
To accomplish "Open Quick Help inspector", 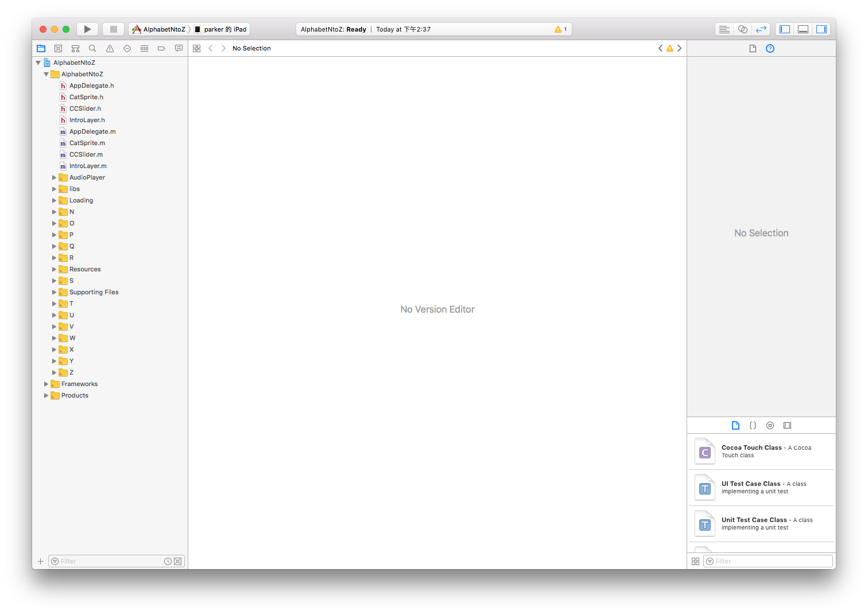I will pyautogui.click(x=770, y=49).
